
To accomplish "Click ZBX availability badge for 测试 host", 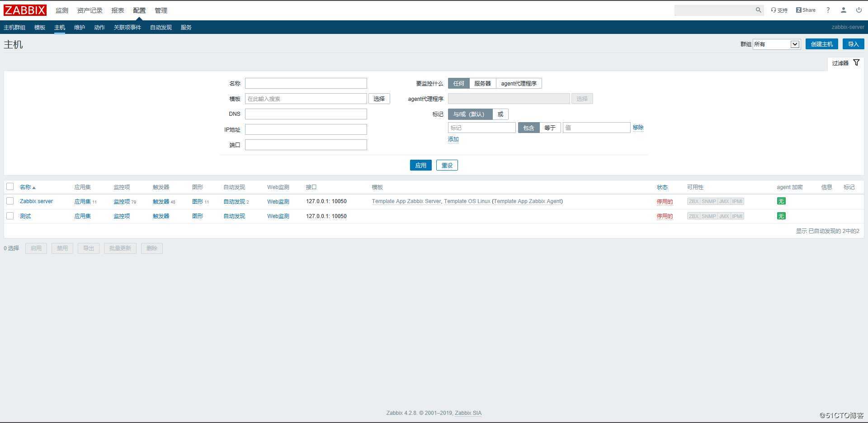I will coord(693,216).
